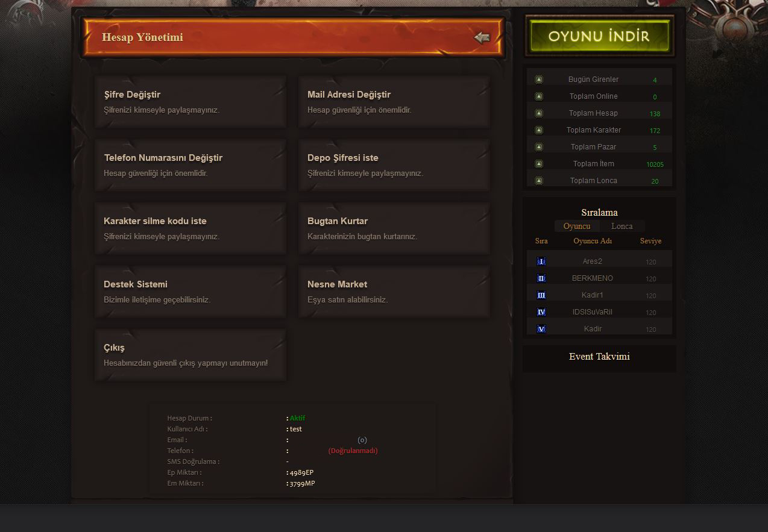
Task: Open the Şifre Değiştir panel
Action: [190, 102]
